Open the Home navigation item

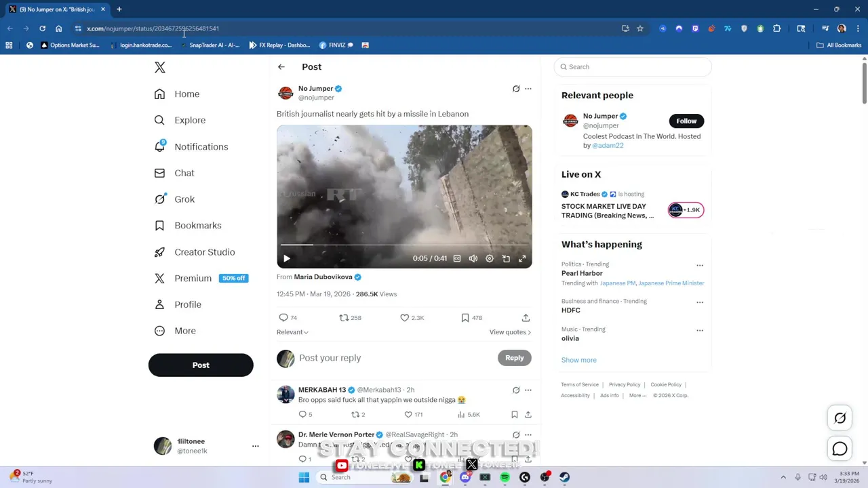[x=177, y=94]
